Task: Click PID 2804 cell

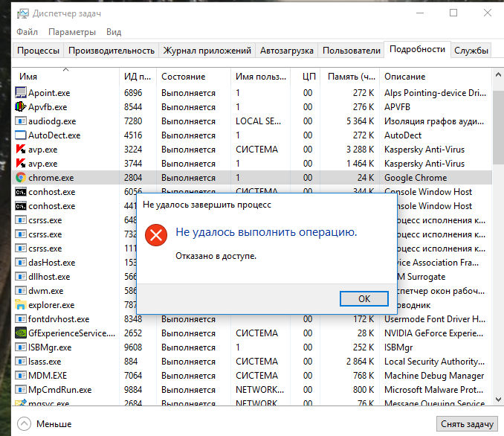Action: 133,178
